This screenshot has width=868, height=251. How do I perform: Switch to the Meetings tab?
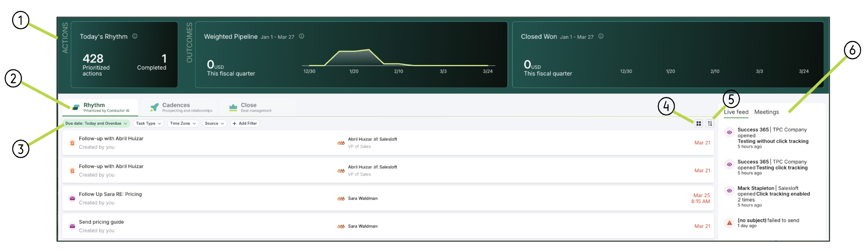point(766,112)
